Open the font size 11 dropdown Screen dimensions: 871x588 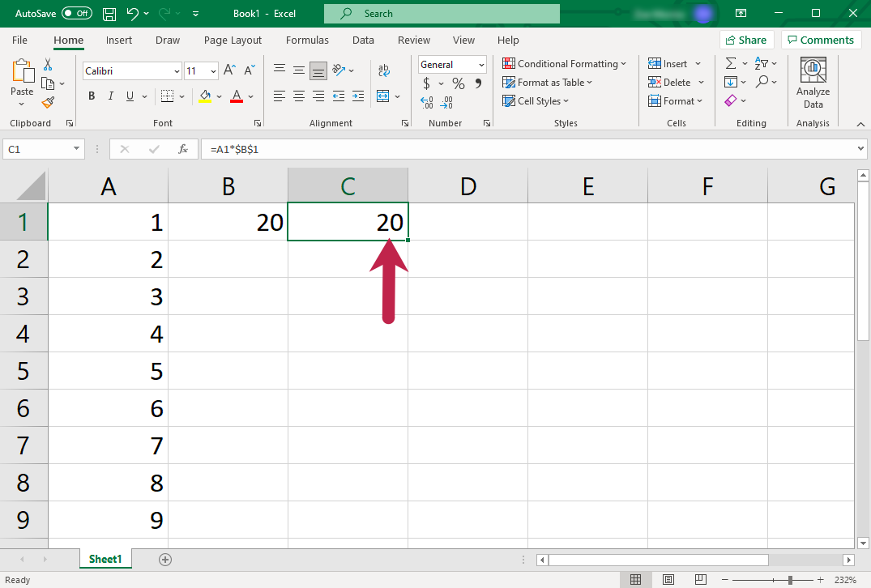point(213,71)
